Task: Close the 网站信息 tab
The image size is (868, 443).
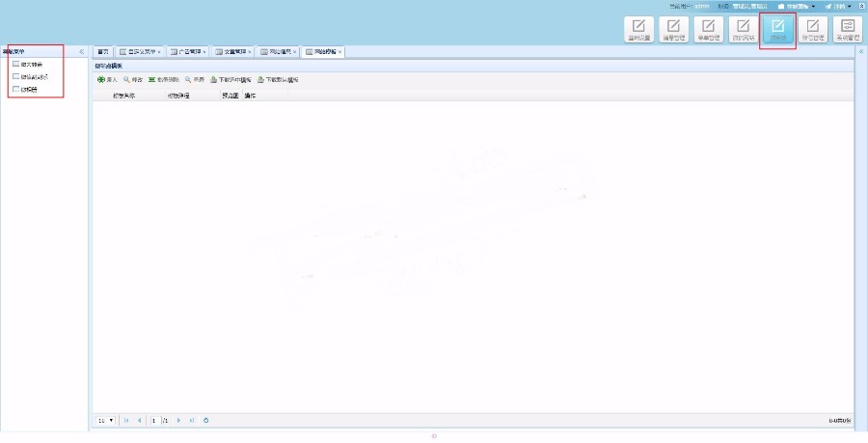Action: pyautogui.click(x=295, y=52)
